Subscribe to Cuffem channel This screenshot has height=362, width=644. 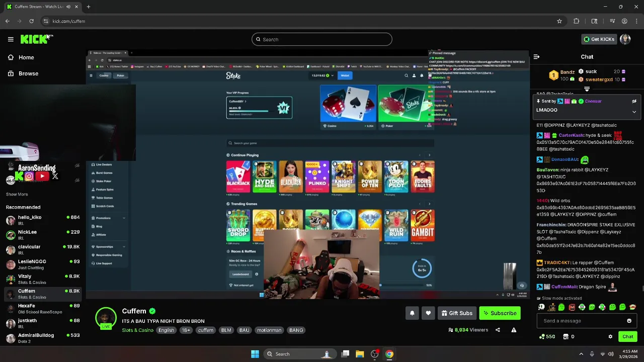click(500, 313)
